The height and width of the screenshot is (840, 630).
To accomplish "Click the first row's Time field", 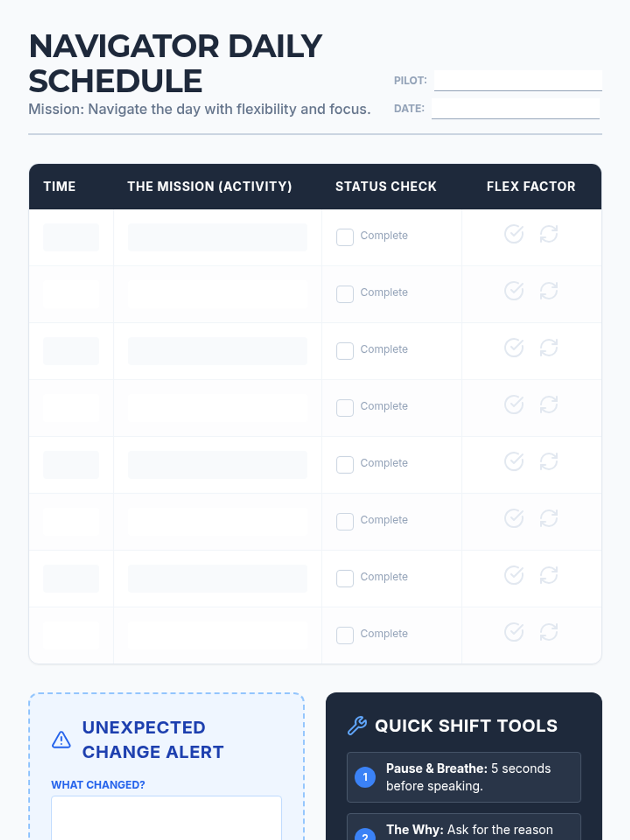I will point(71,237).
